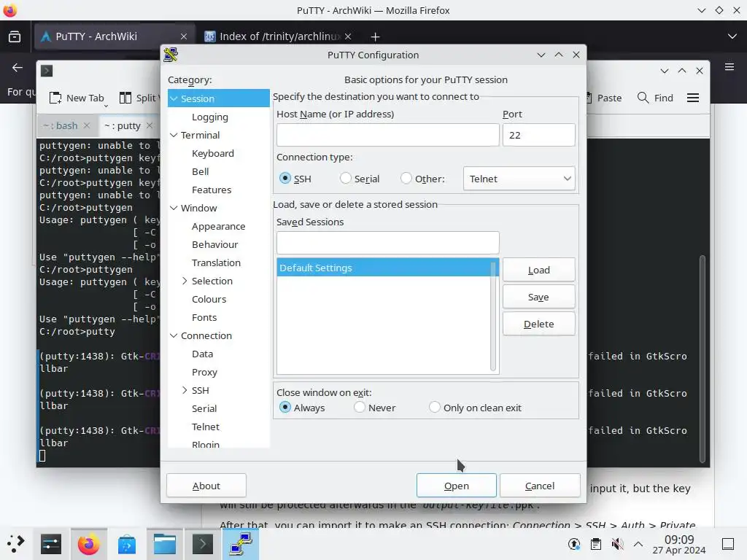Click the show desktop button
The width and height of the screenshot is (747, 560).
pos(728,544)
